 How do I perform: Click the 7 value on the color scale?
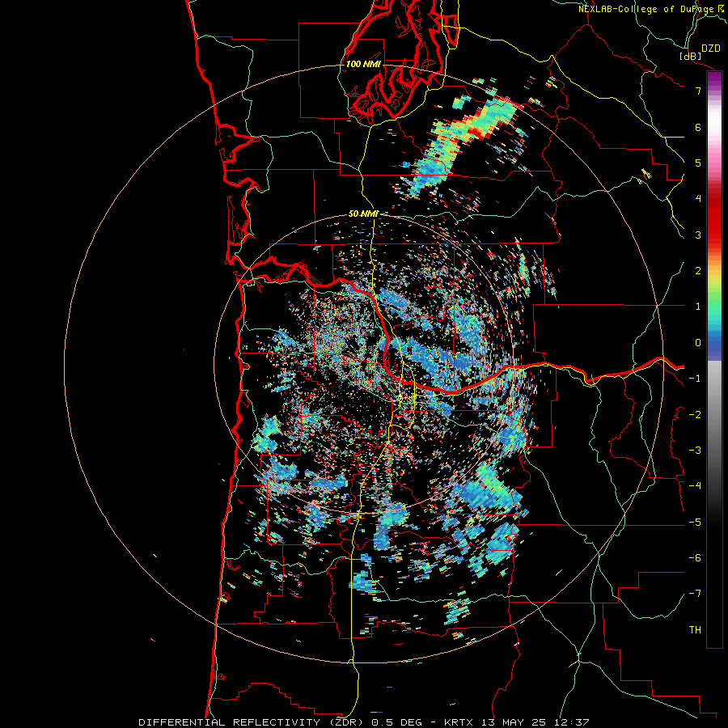[x=698, y=91]
